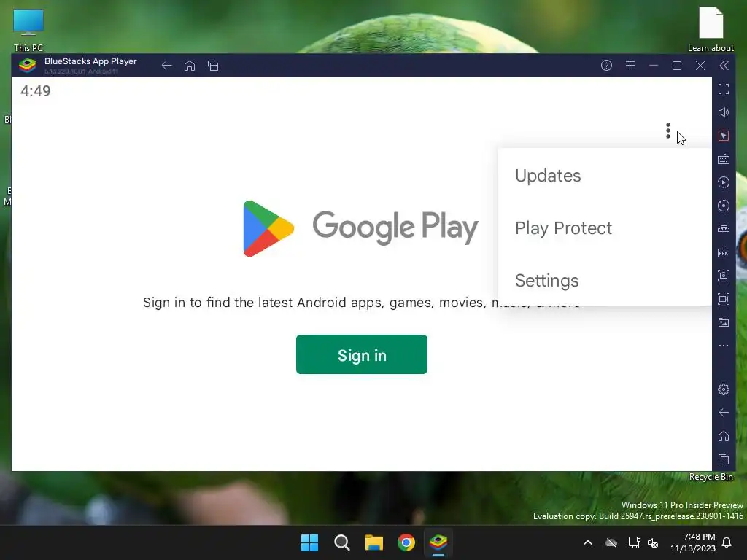
Task: Click the Recycle Bin desktop label
Action: 711,477
